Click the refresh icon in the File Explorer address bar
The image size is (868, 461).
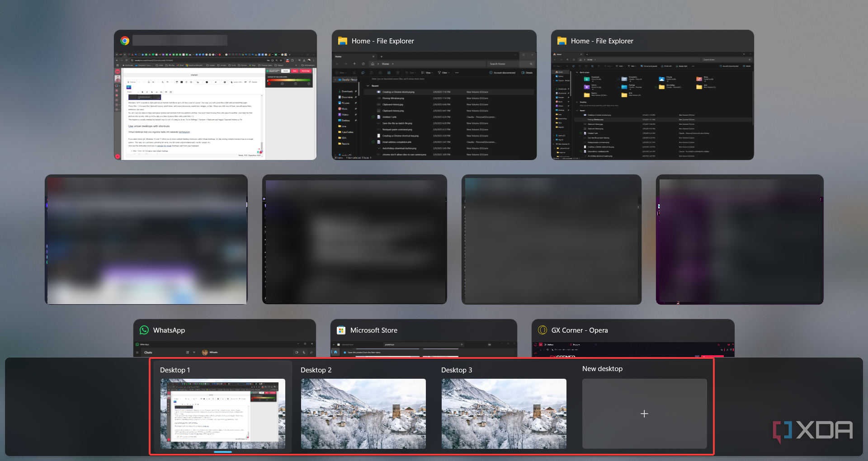363,64
